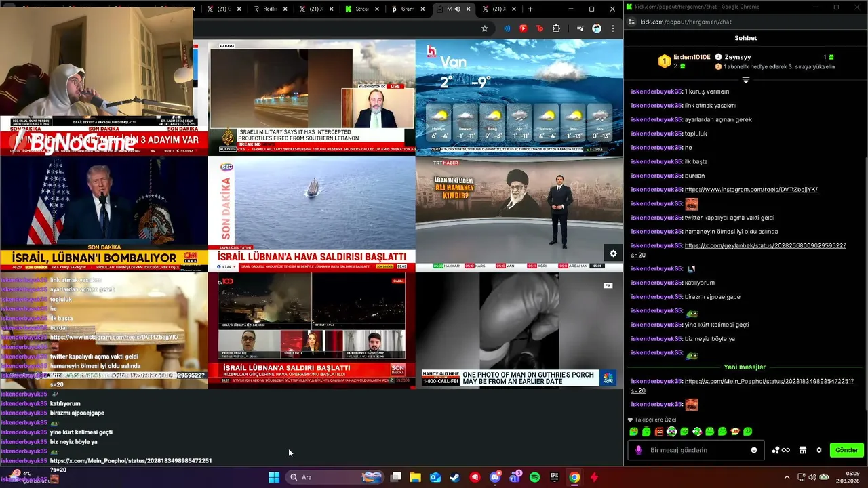Select the Nancy Guthrie FBI video tile

(x=519, y=330)
